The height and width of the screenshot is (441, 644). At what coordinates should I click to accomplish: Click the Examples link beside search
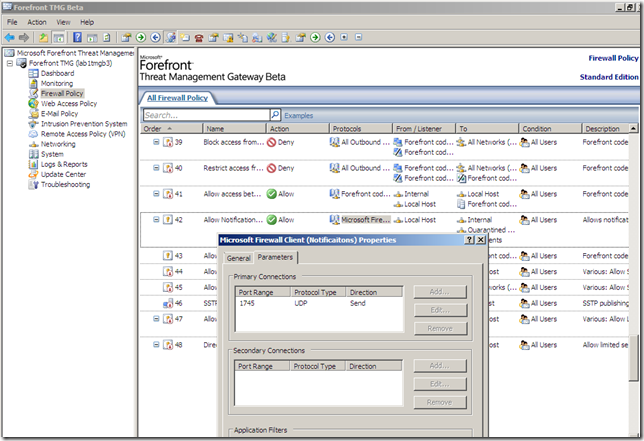click(299, 116)
